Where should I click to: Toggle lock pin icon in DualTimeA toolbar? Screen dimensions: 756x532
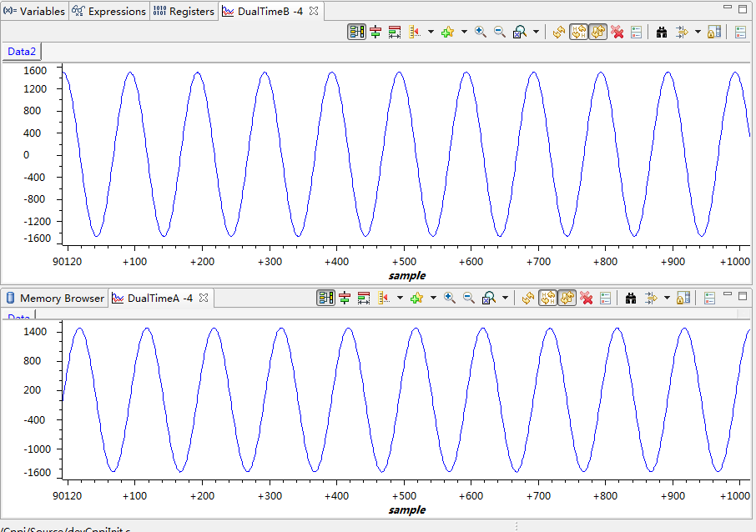[x=683, y=299]
